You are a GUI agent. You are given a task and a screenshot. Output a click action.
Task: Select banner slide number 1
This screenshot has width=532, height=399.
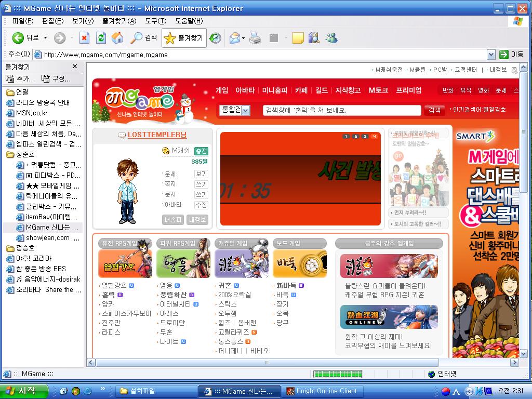click(345, 137)
